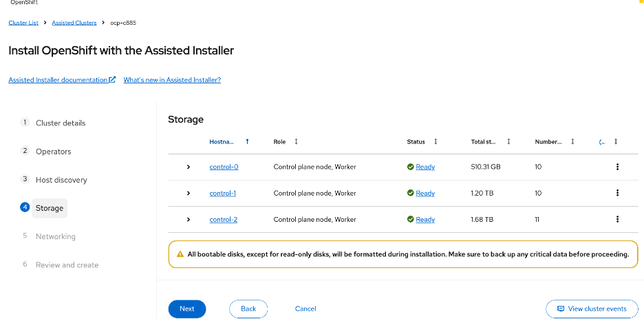Open kebab menu for control-2
This screenshot has height=319, width=644.
(617, 219)
